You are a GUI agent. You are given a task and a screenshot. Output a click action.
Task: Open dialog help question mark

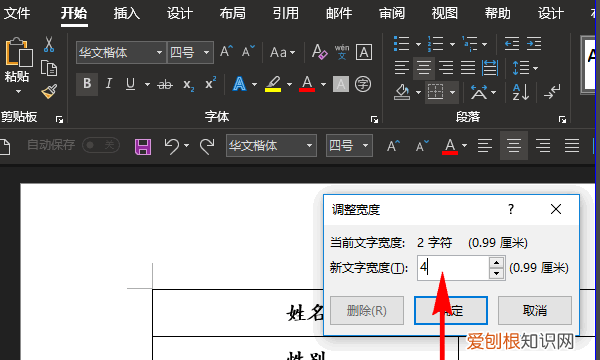(511, 209)
